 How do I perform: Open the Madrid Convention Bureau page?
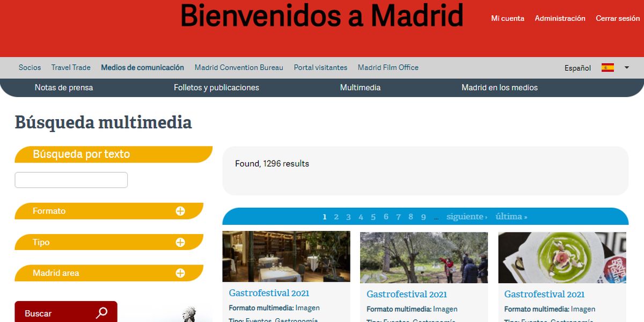[x=239, y=67]
